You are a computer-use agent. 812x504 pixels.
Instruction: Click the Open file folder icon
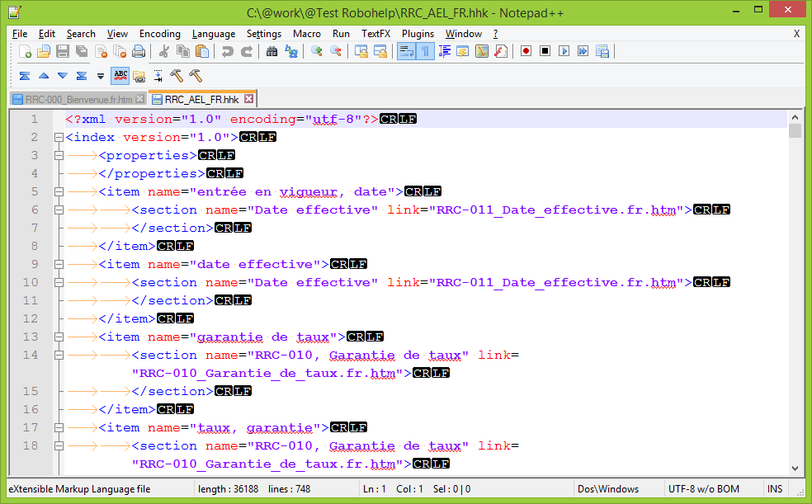(x=44, y=51)
